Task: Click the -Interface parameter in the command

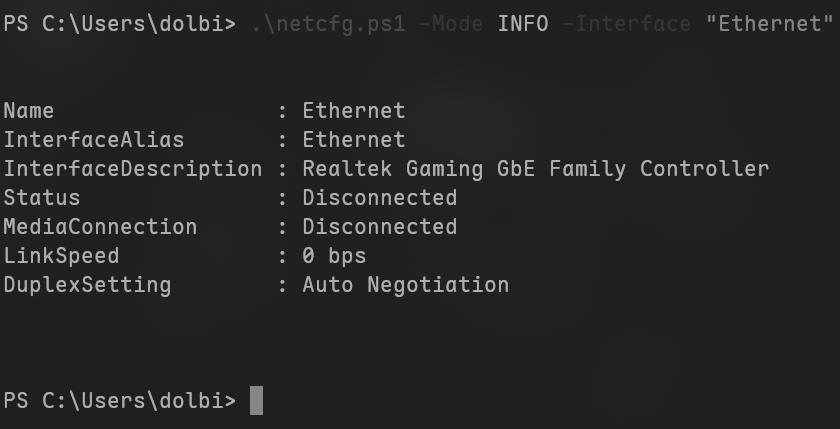Action: (x=626, y=23)
